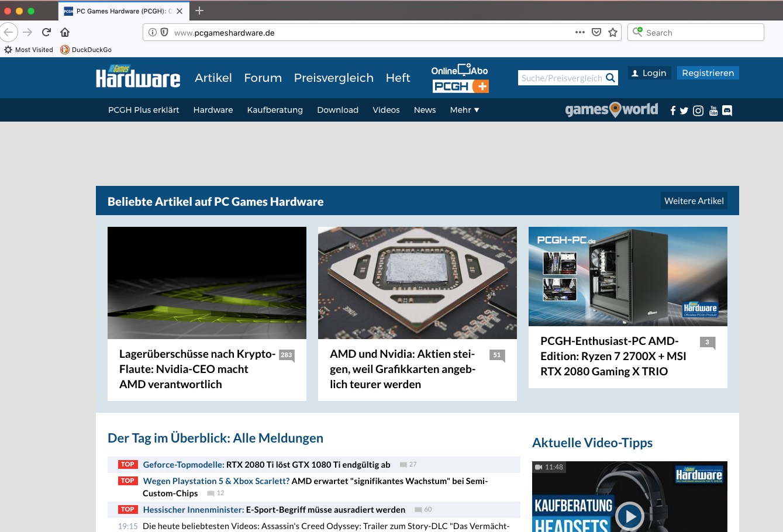Bookmark this page with the star icon
The height and width of the screenshot is (532, 783).
[613, 32]
